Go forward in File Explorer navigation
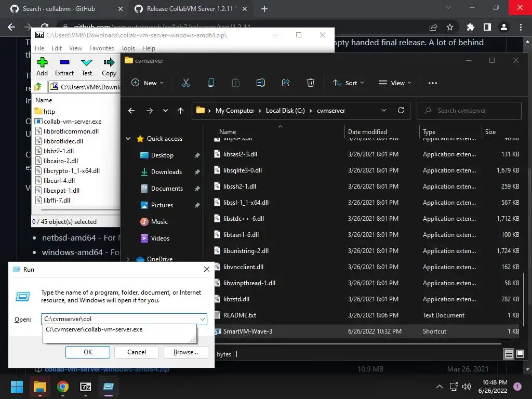This screenshot has width=532, height=399. tap(149, 111)
